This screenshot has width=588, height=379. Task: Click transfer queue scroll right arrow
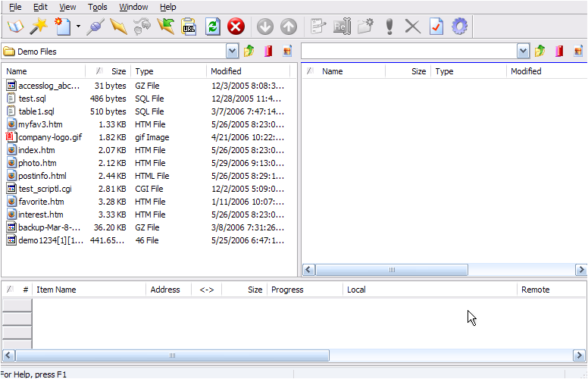[579, 356]
